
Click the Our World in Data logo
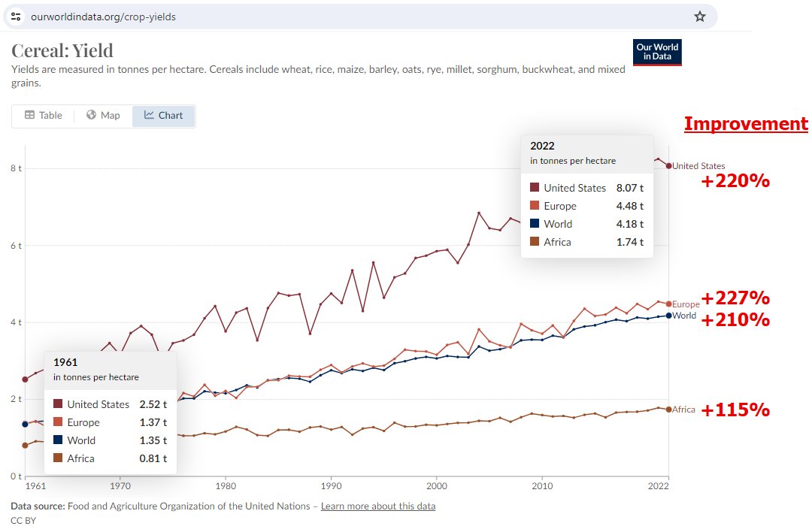[658, 52]
